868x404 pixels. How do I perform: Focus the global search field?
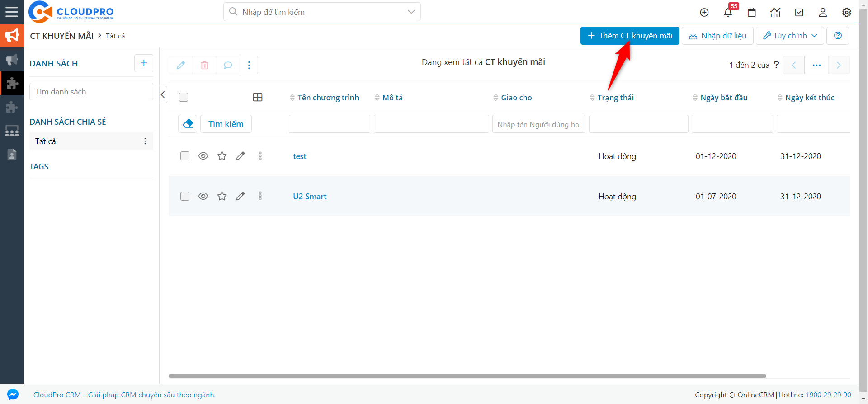(322, 12)
